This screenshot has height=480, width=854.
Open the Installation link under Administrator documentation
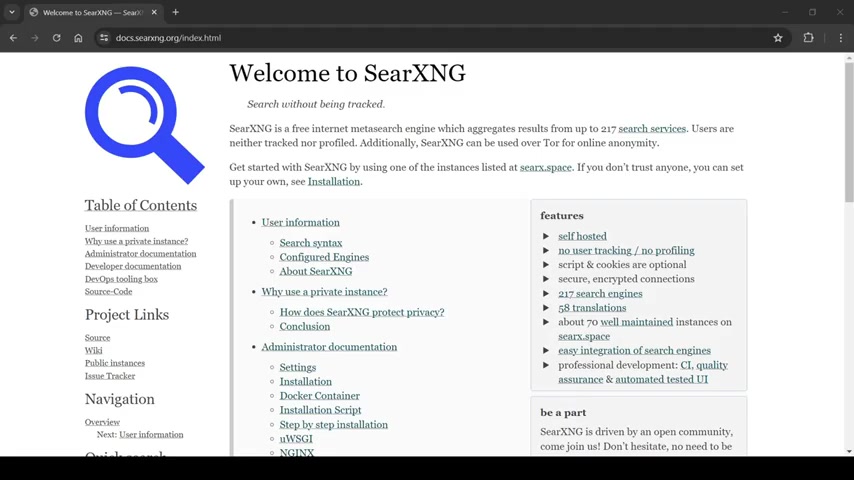click(x=306, y=381)
